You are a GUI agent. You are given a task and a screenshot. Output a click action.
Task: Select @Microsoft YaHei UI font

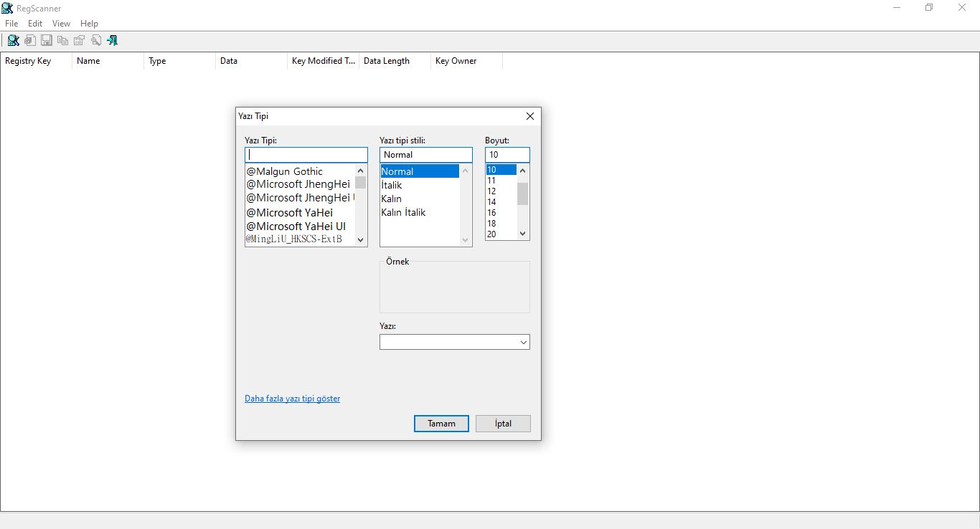pyautogui.click(x=300, y=227)
